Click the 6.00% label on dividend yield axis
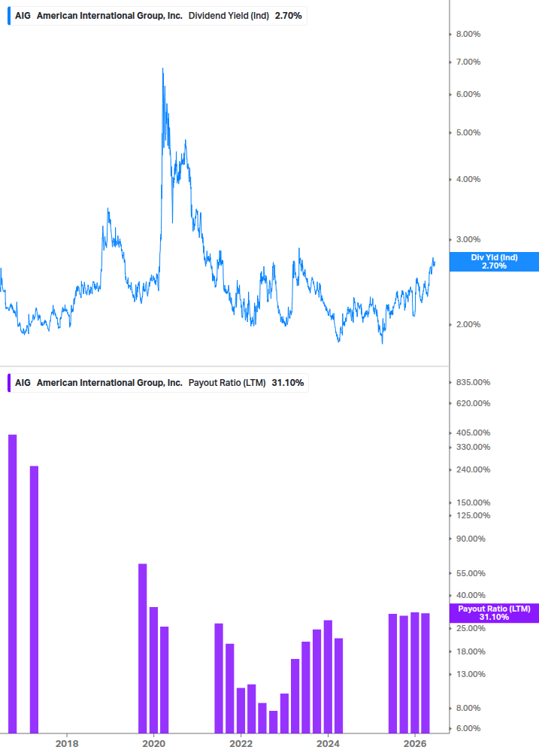The height and width of the screenshot is (756, 539). (x=468, y=95)
